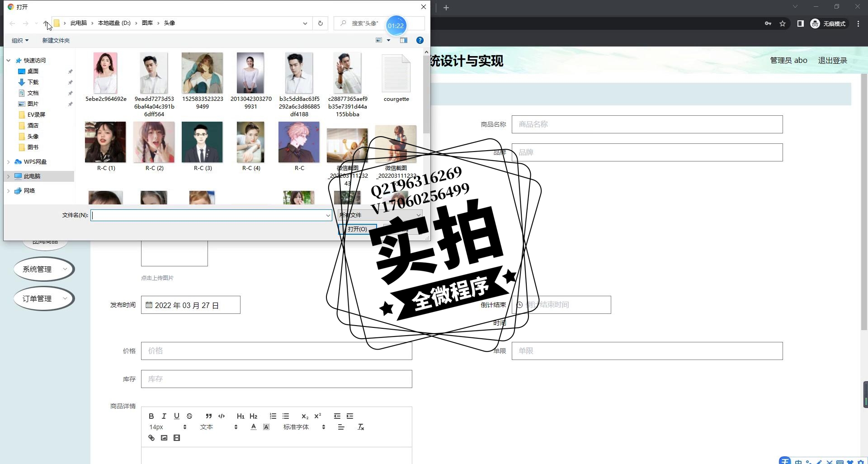Expand the 网络 tree node
The height and width of the screenshot is (464, 868).
tap(8, 190)
